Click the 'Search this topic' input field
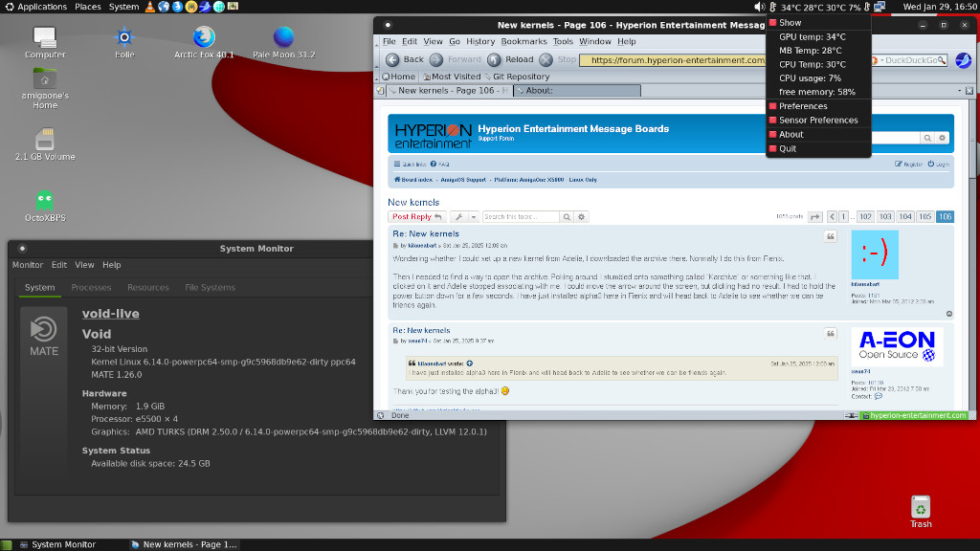Screen dimensions: 980x551 click(521, 217)
